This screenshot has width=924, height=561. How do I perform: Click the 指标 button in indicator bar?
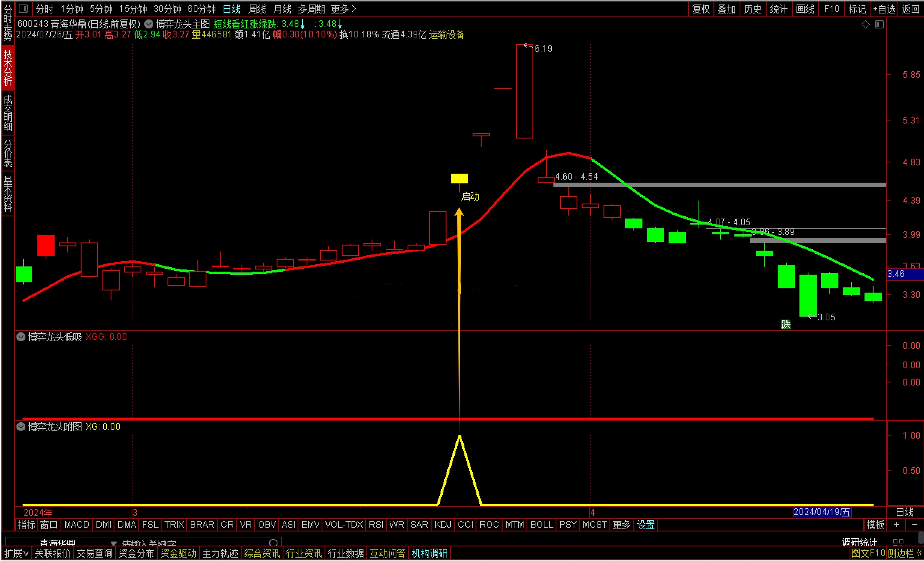pos(26,525)
